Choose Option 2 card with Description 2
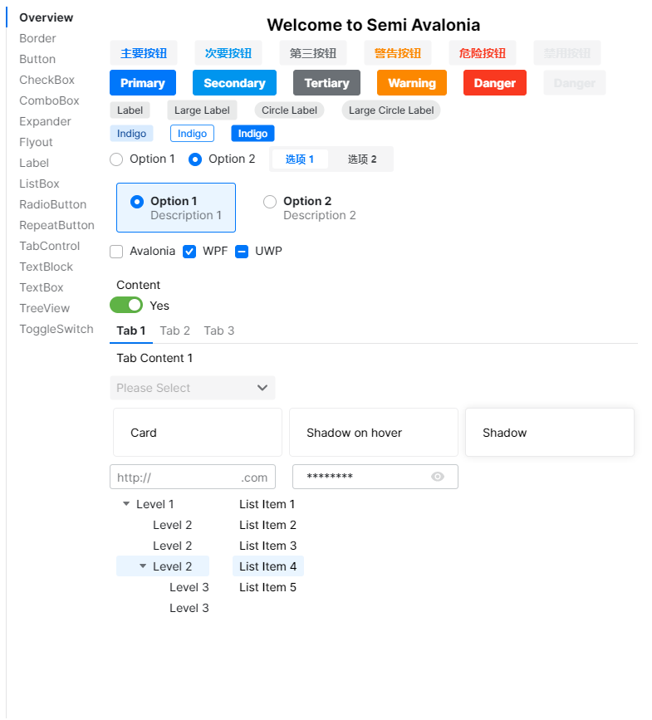The width and height of the screenshot is (652, 720). pyautogui.click(x=310, y=208)
